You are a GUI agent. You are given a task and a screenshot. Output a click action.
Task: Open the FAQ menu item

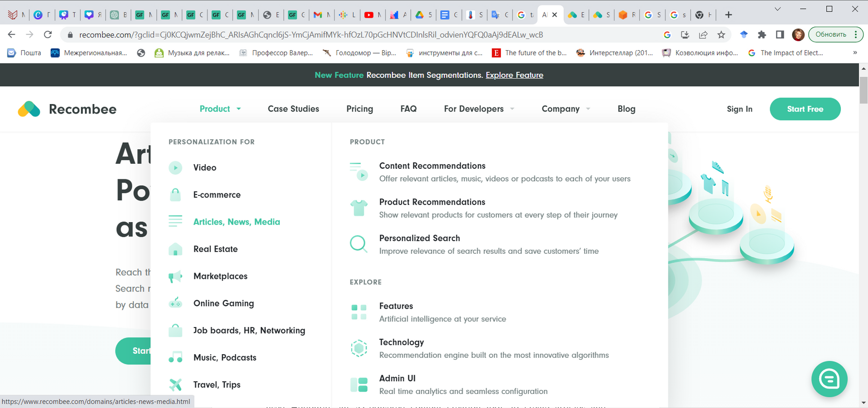[408, 109]
